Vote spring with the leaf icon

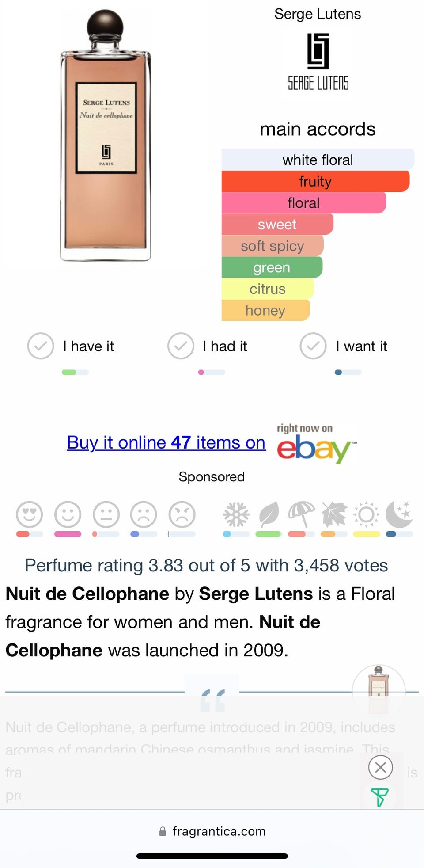click(x=269, y=514)
